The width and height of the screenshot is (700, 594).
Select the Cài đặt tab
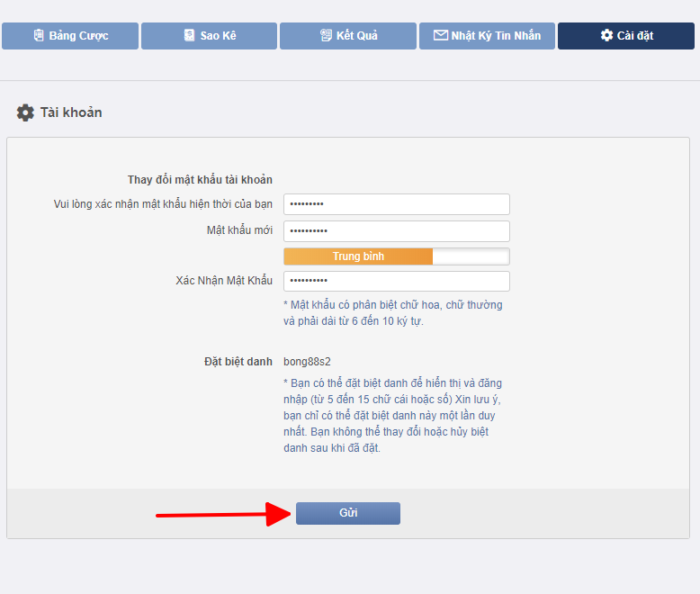point(626,36)
